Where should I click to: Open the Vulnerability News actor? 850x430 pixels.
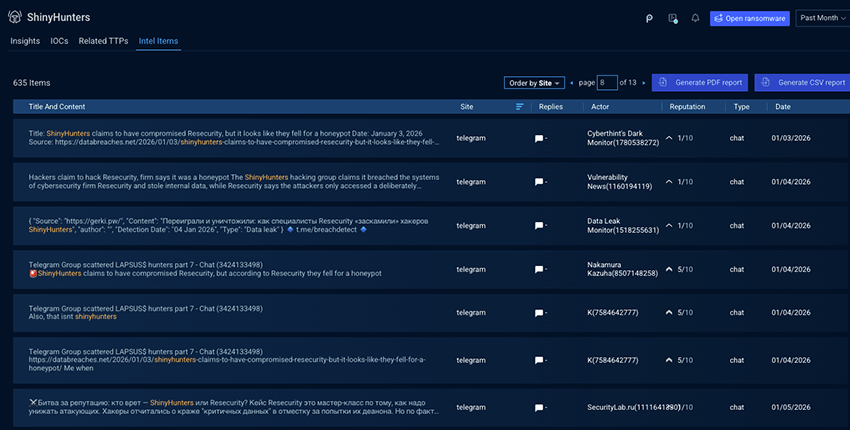(620, 182)
